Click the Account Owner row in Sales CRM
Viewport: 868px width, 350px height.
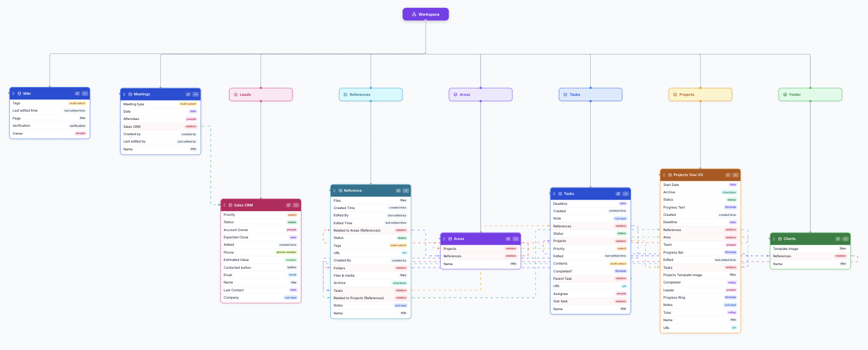(261, 230)
